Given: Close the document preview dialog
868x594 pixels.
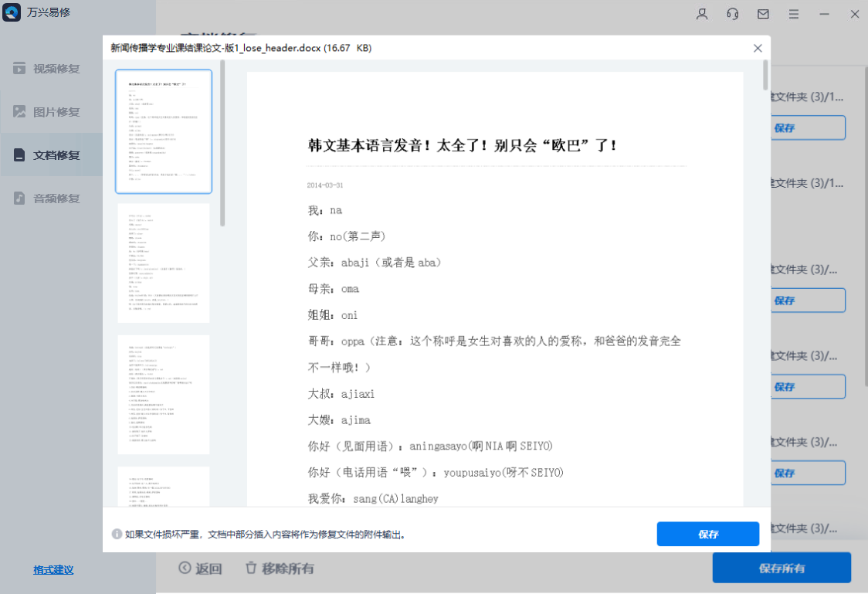Looking at the screenshot, I should [x=758, y=48].
